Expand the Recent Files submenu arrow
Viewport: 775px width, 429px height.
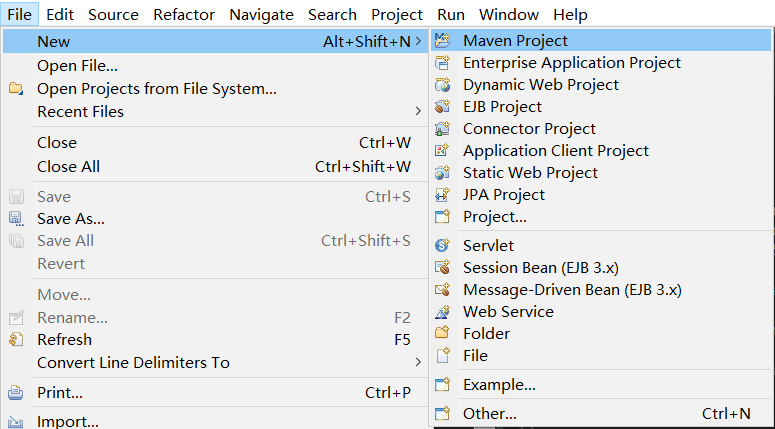(x=418, y=111)
